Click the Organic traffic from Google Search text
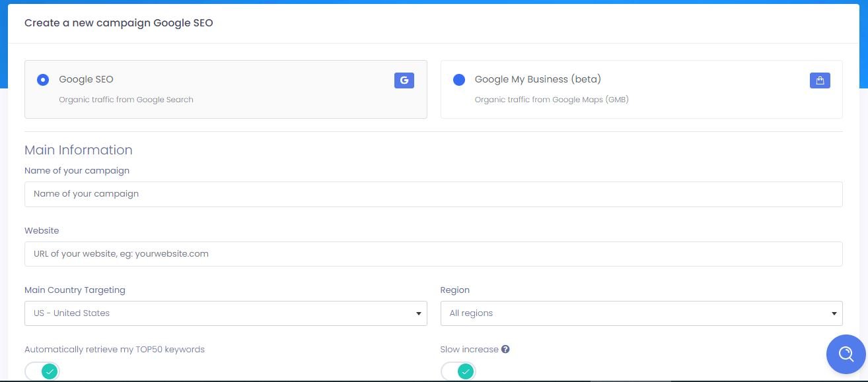This screenshot has width=868, height=382. click(x=126, y=100)
